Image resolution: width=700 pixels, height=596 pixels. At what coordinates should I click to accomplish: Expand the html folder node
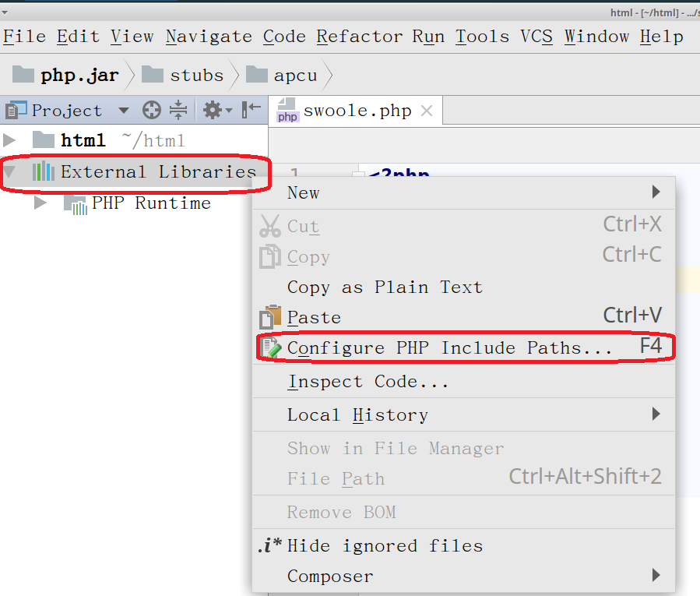11,140
